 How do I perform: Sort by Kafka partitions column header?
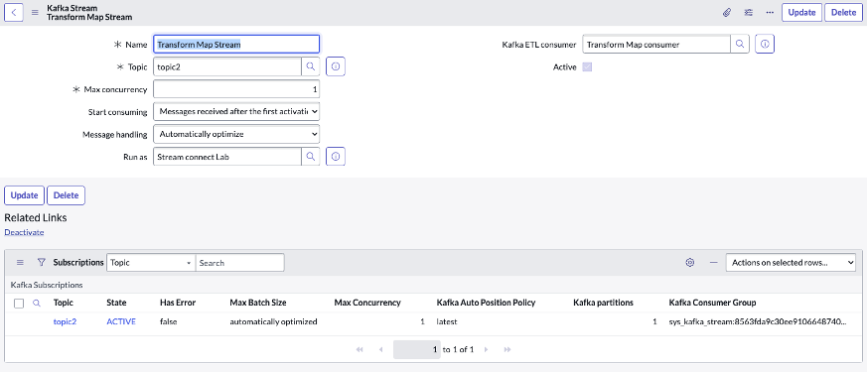pos(604,303)
